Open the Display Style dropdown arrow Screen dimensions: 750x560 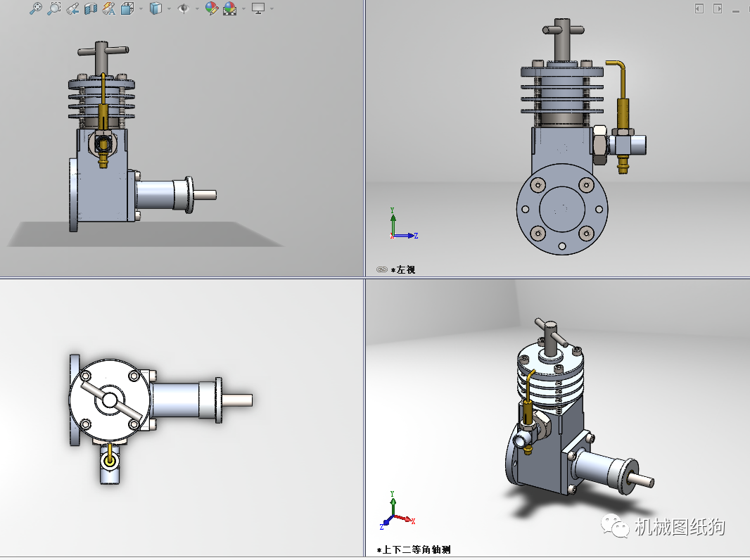(169, 8)
